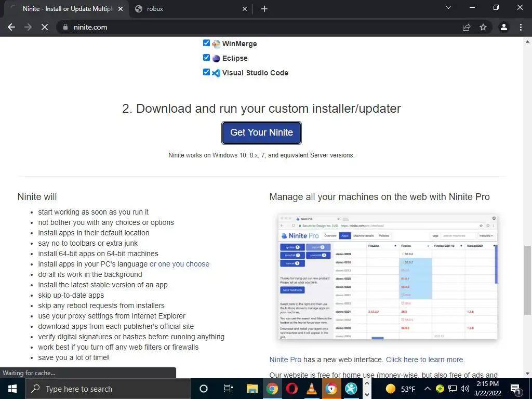
Task: Open Cortana circle icon
Action: click(204, 389)
